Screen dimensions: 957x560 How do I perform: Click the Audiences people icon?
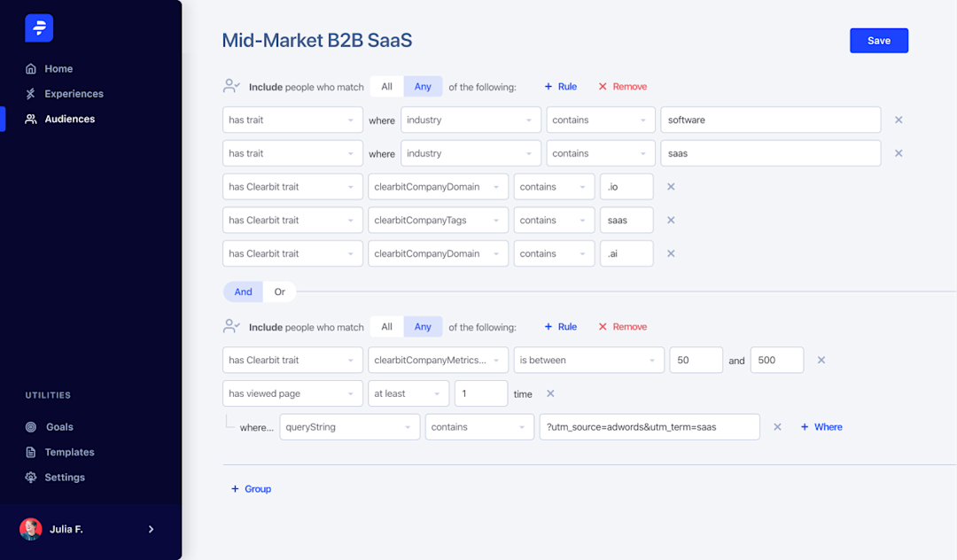pyautogui.click(x=30, y=119)
